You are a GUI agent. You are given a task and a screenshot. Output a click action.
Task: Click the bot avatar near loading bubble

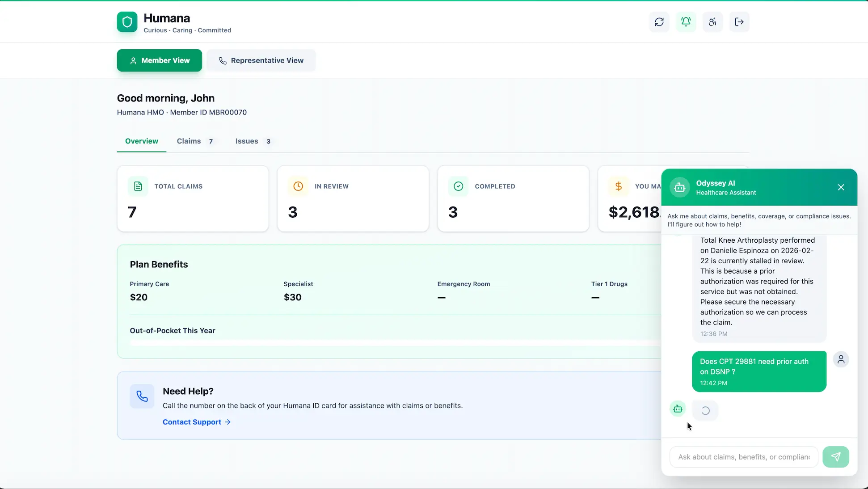[x=678, y=409]
